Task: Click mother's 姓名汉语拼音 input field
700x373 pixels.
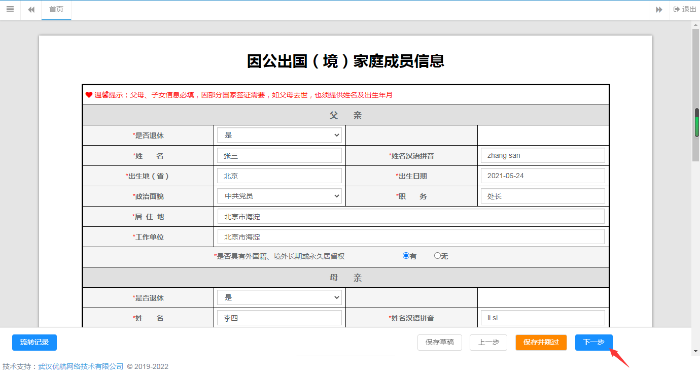Action: click(543, 318)
